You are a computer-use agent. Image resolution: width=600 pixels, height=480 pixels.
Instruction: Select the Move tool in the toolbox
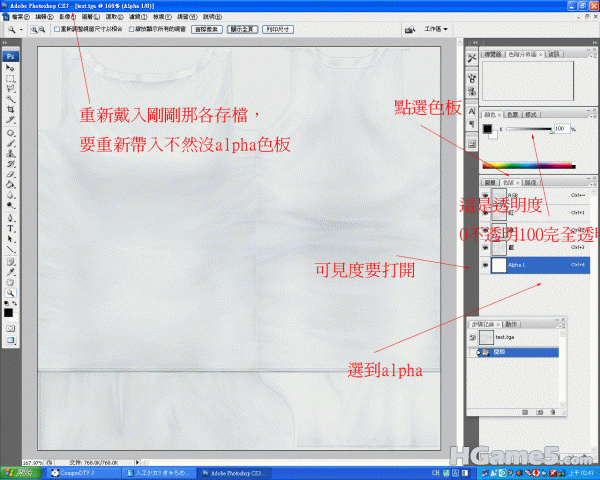[x=10, y=67]
